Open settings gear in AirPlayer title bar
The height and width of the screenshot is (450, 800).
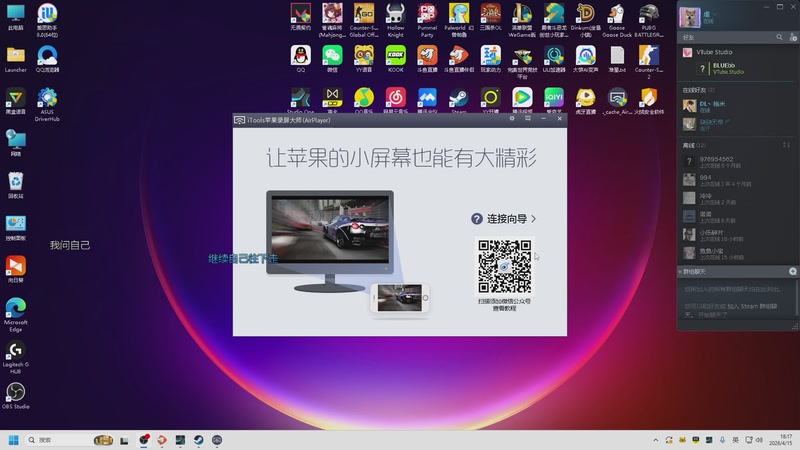click(x=512, y=118)
